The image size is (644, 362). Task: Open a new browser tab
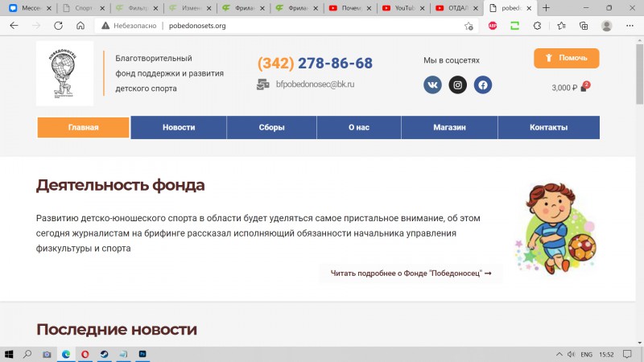coord(546,8)
